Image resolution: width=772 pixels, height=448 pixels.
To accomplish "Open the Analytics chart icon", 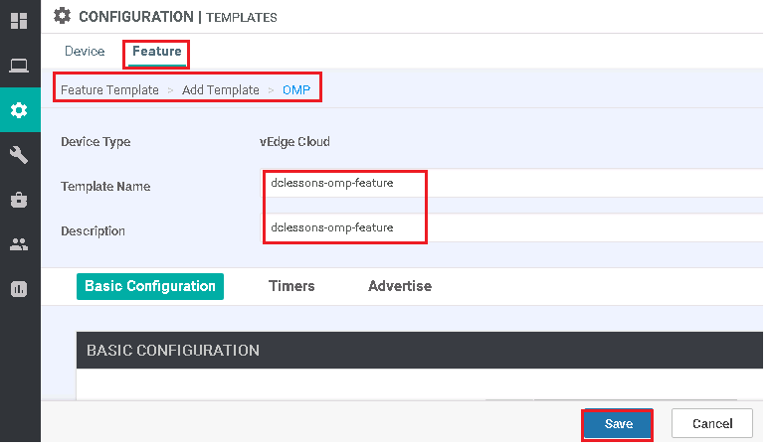I will coord(19,289).
